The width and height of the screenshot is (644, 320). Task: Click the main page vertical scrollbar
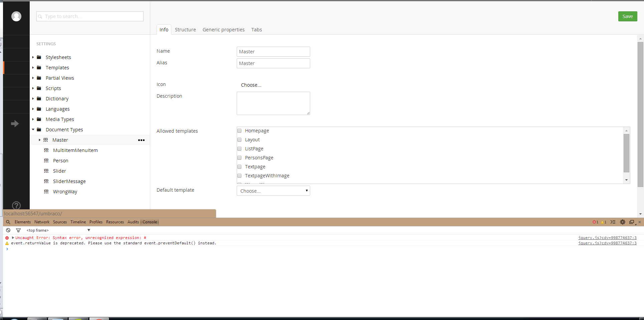640,114
